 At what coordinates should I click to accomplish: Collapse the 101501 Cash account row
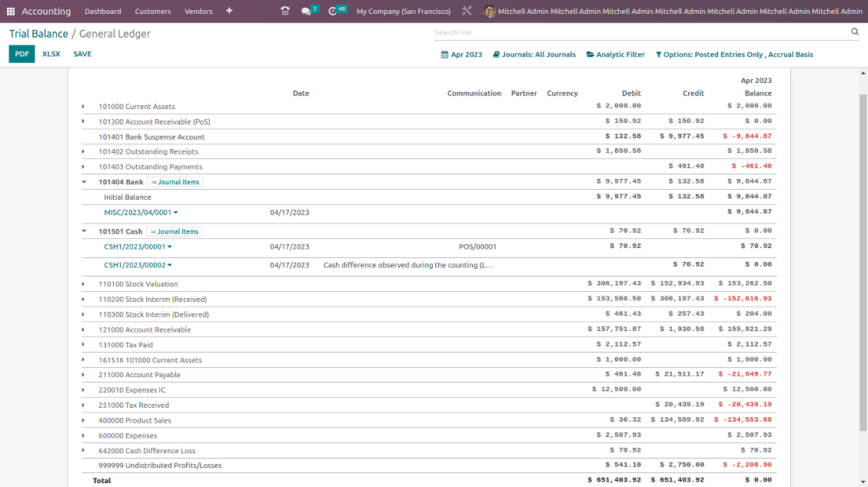pyautogui.click(x=84, y=231)
